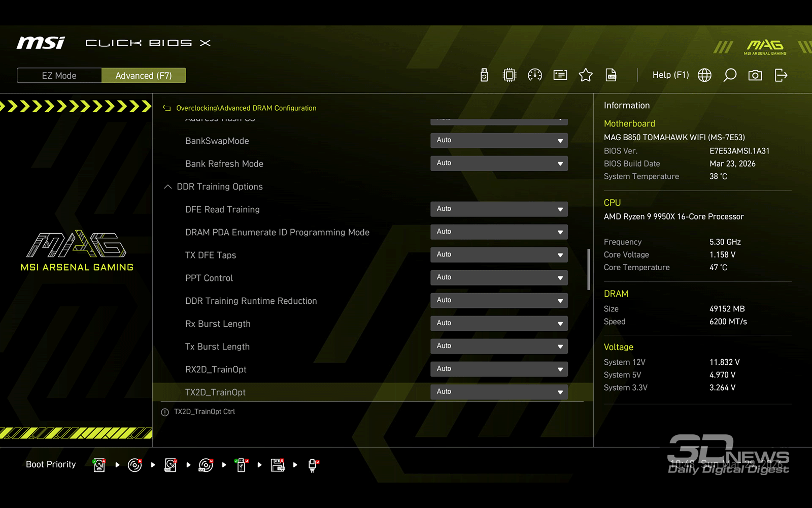
Task: Click Help (F1)
Action: click(x=670, y=75)
